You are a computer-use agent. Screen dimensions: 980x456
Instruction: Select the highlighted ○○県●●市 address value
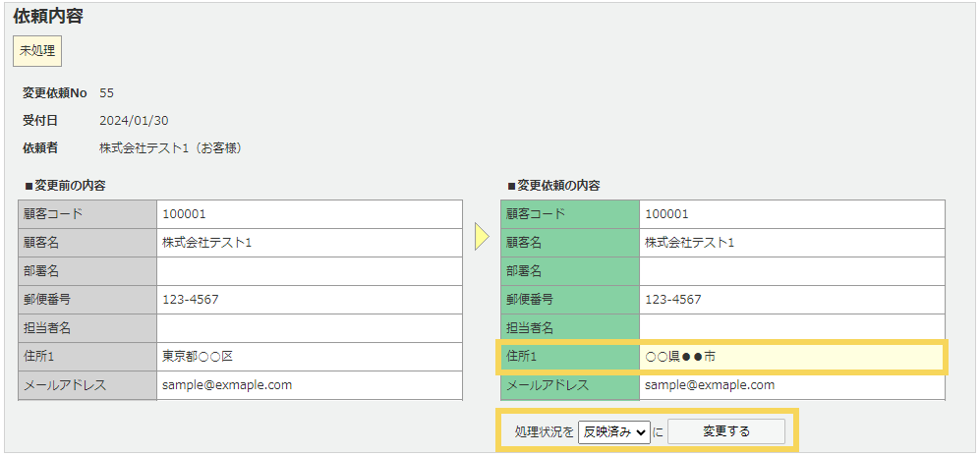point(680,357)
